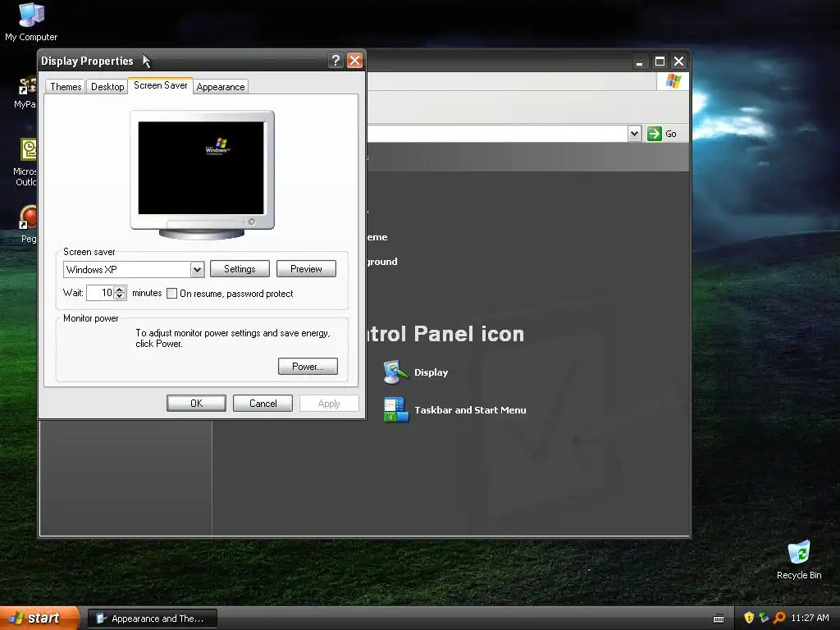
Task: Click Appearance and Themes taskbar button
Action: click(x=152, y=619)
